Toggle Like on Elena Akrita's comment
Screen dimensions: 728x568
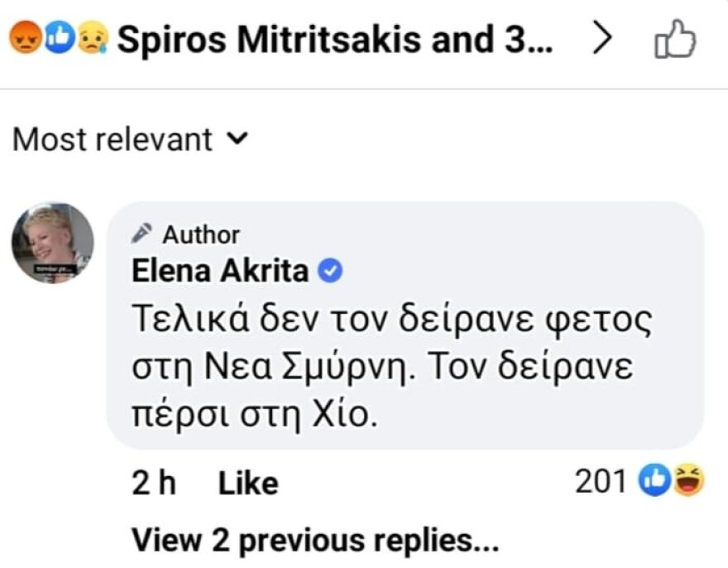click(x=247, y=480)
